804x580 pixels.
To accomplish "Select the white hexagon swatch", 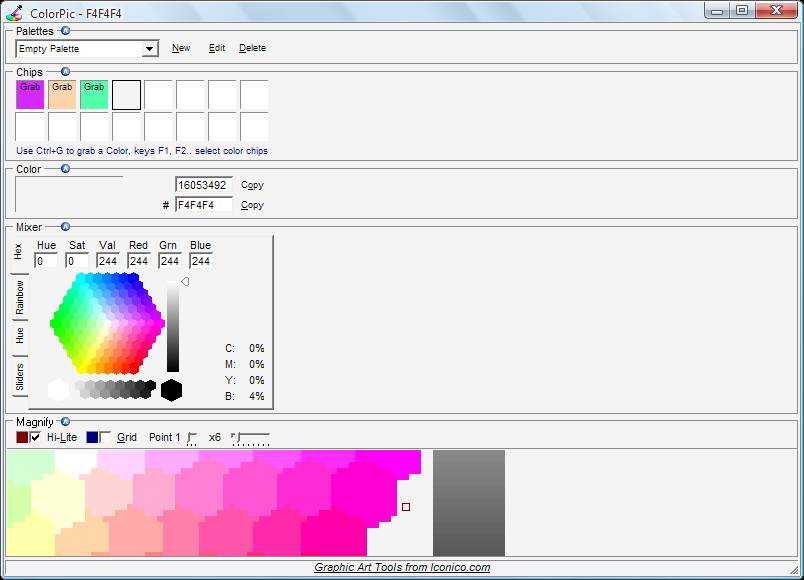I will [58, 390].
